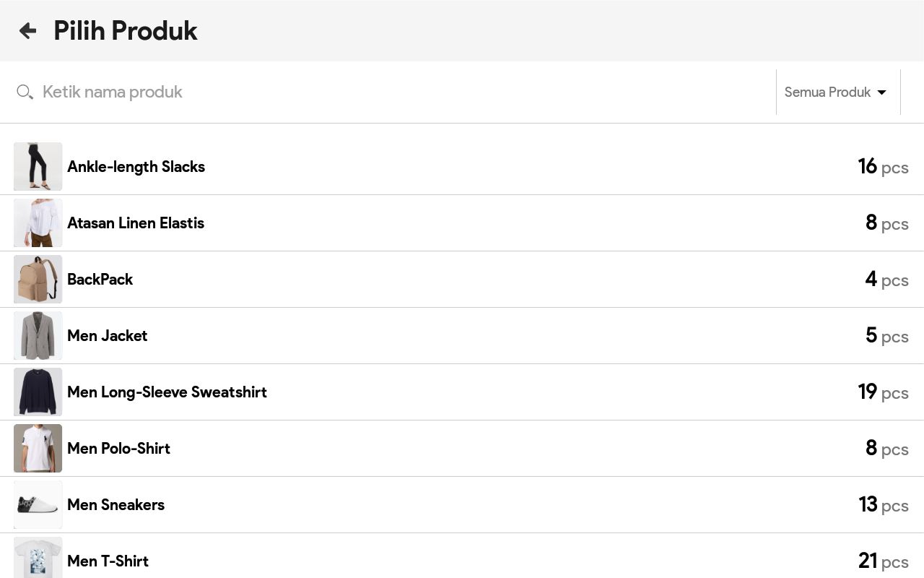
Task: Click the 19 pcs stock count
Action: pyautogui.click(x=882, y=392)
